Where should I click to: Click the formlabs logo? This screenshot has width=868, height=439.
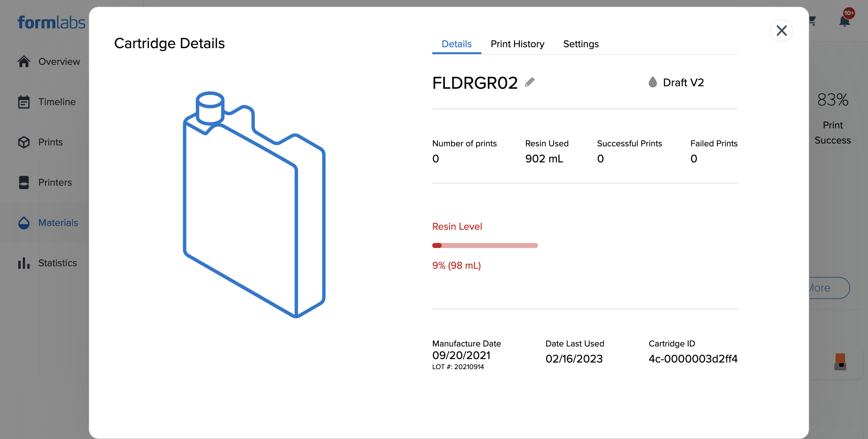click(x=52, y=22)
